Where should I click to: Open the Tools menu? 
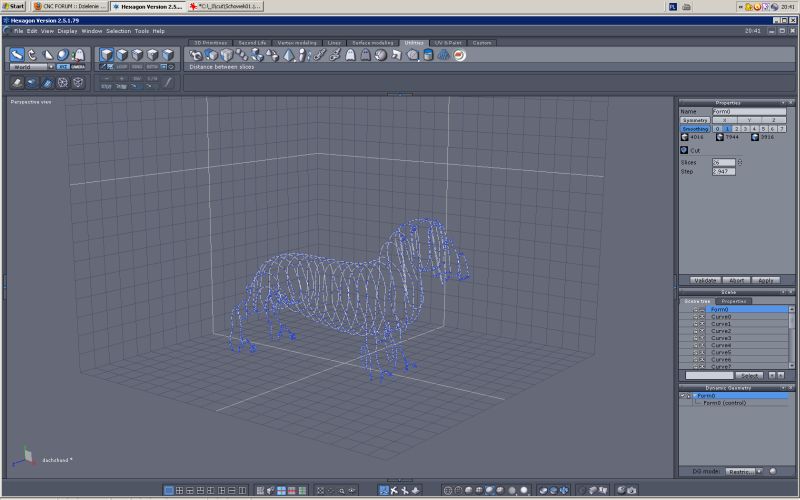142,31
